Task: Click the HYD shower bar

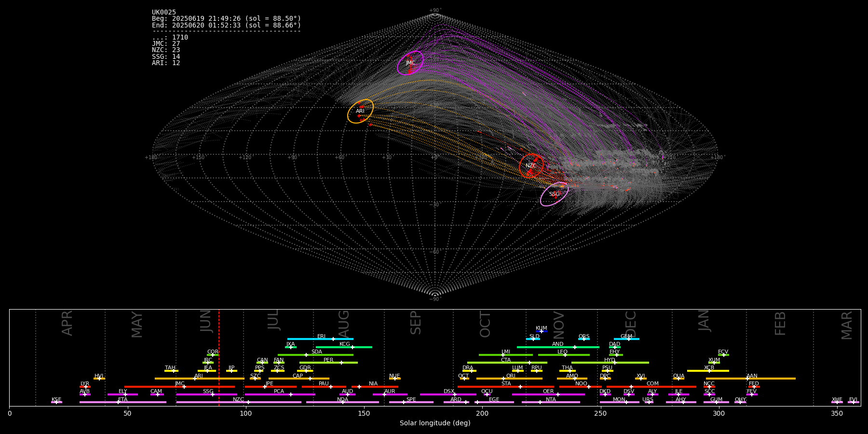Action: coord(610,363)
